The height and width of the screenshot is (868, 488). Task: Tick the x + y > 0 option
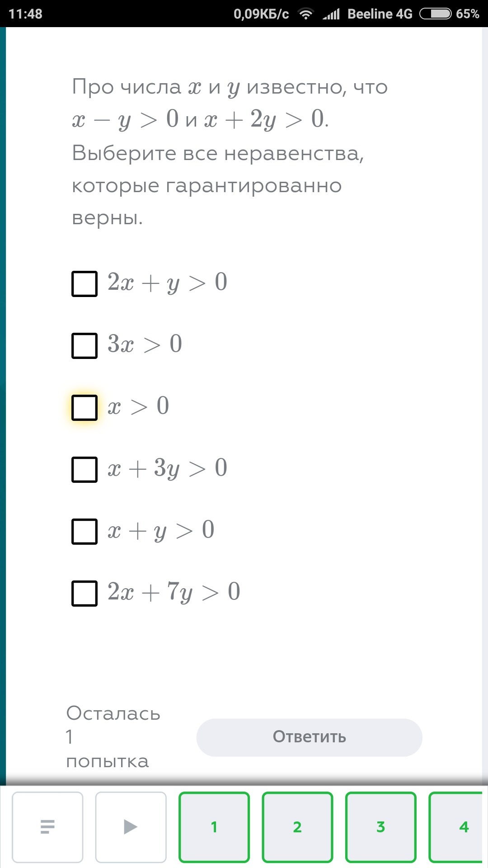pyautogui.click(x=84, y=532)
